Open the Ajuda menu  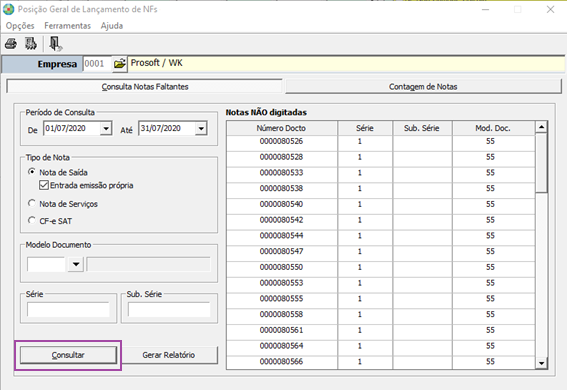point(112,26)
